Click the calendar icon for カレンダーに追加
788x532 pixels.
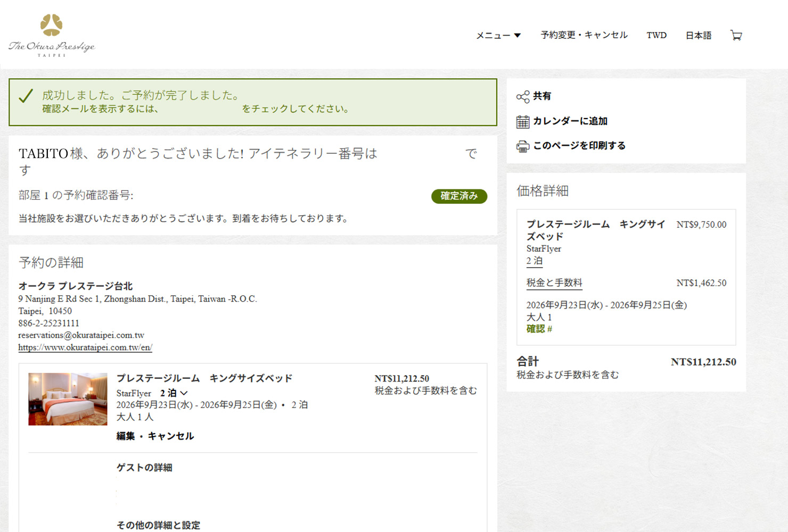[523, 122]
